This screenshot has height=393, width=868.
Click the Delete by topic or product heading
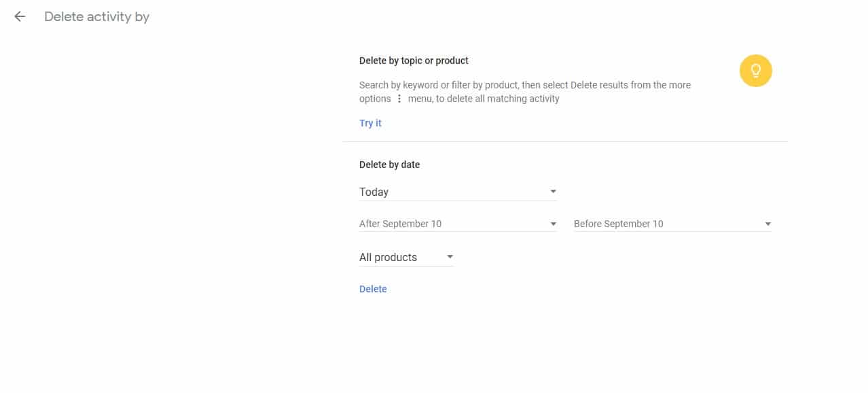[x=414, y=61]
